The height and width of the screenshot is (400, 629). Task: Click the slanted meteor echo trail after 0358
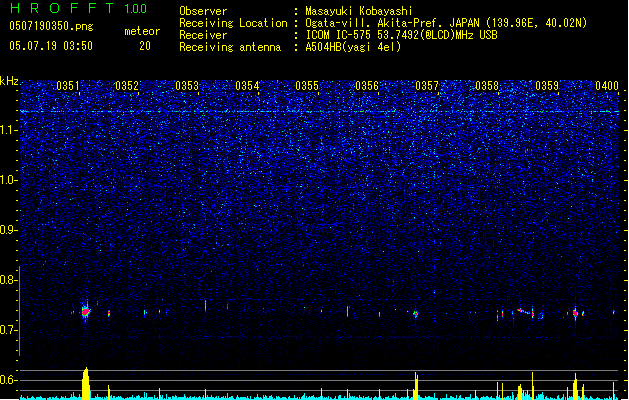[525, 312]
